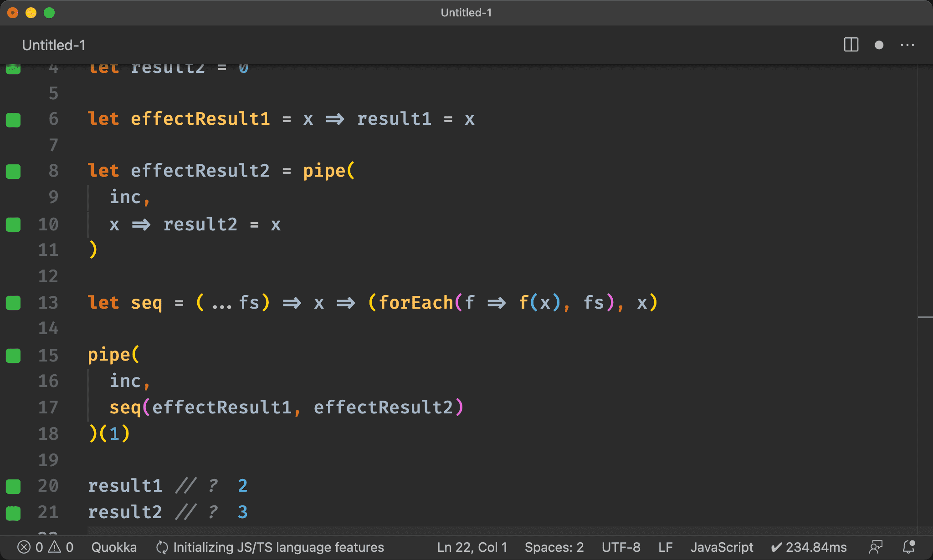Click Quokka coverage indicator on line 20
This screenshot has height=560, width=933.
point(13,486)
